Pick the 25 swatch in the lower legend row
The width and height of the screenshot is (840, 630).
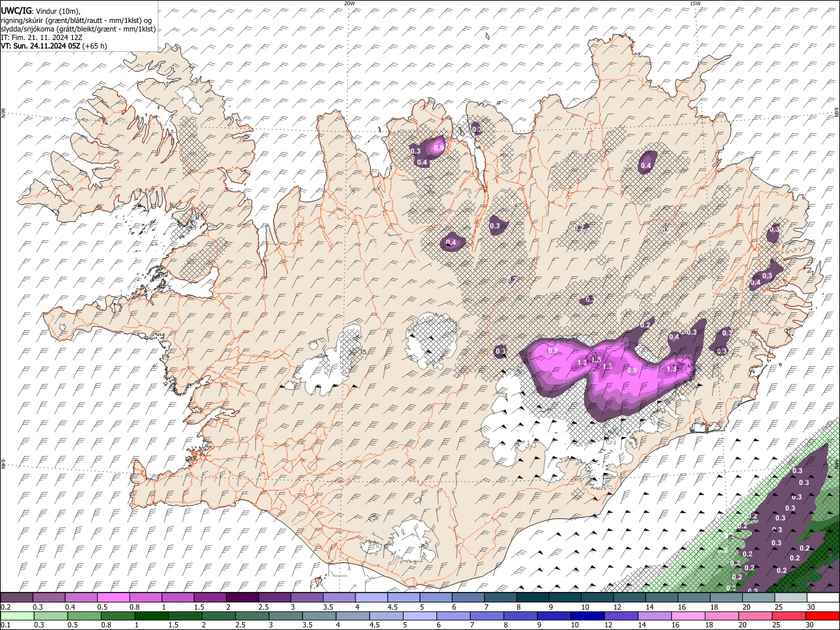pos(788,616)
